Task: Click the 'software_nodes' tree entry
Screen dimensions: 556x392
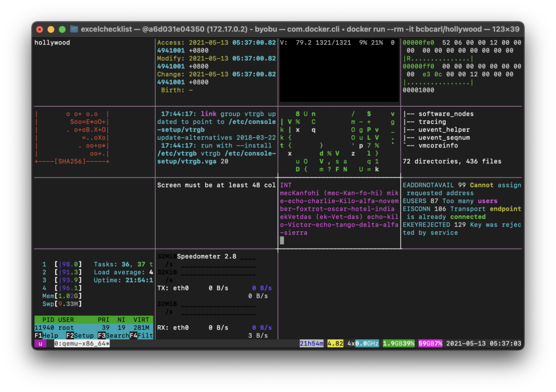Action: click(446, 114)
